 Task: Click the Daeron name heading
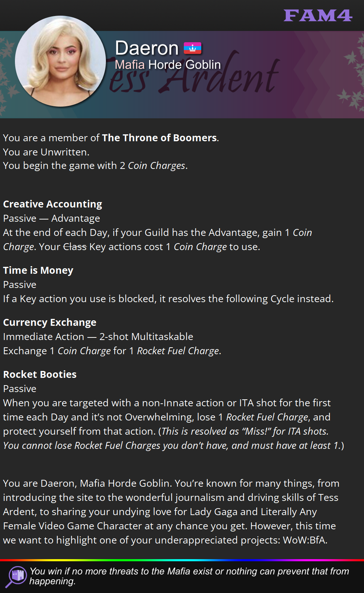147,48
